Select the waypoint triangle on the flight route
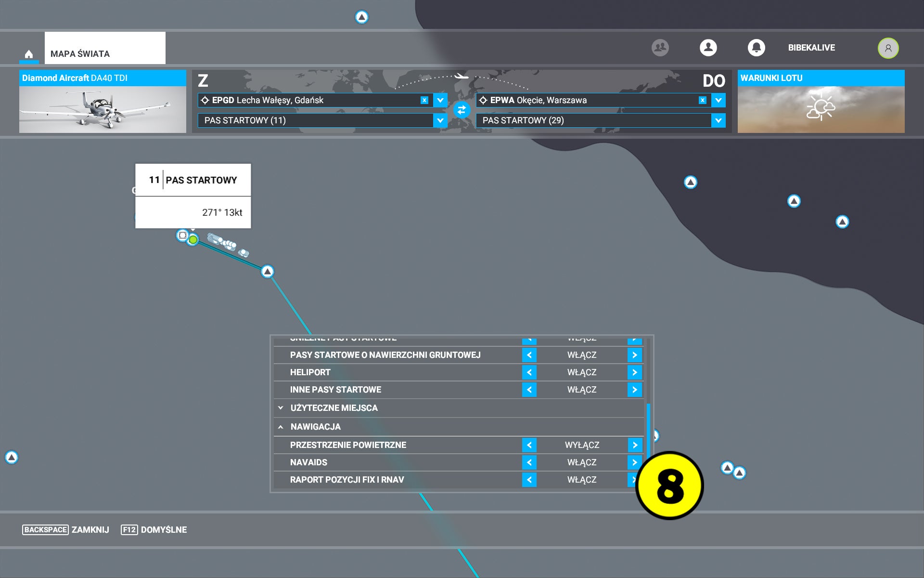This screenshot has height=578, width=924. (268, 272)
